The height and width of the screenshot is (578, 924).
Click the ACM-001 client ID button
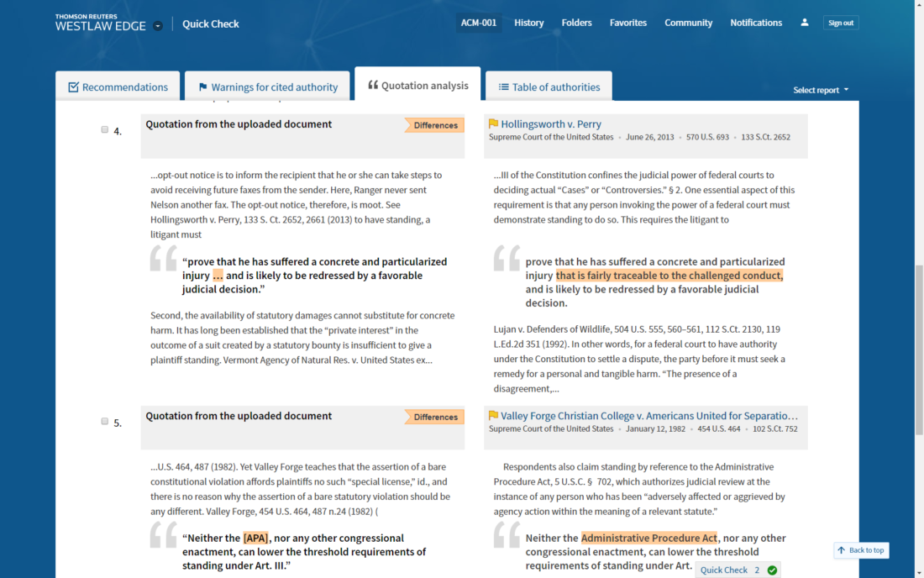(x=479, y=23)
